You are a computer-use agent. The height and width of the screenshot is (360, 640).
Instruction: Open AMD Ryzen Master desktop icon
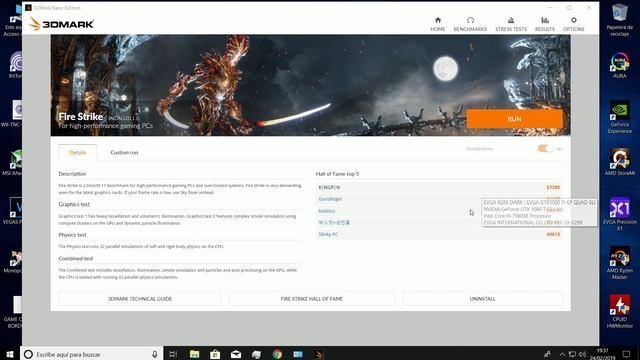[x=620, y=263]
